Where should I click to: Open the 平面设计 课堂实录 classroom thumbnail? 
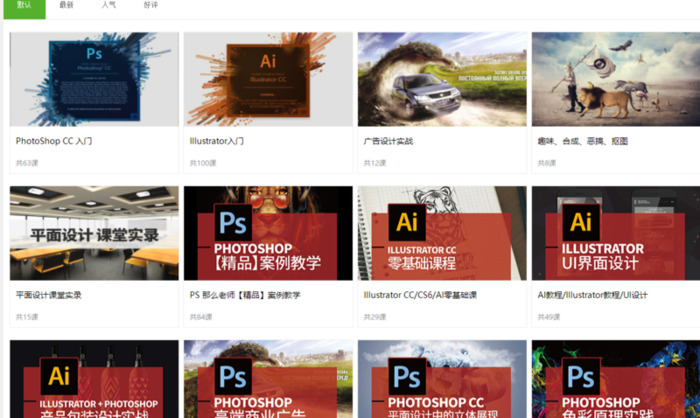[94, 233]
